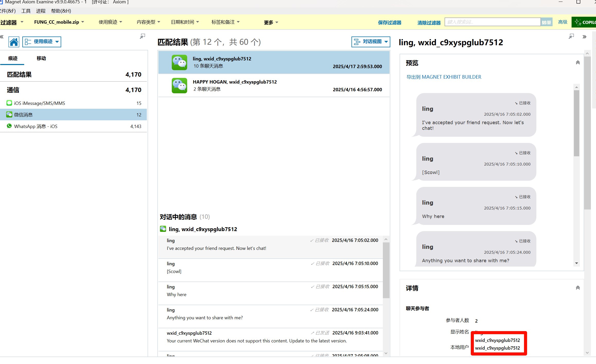This screenshot has width=596, height=364.
Task: Collapse left panel with double chevron
Action: tap(2, 37)
